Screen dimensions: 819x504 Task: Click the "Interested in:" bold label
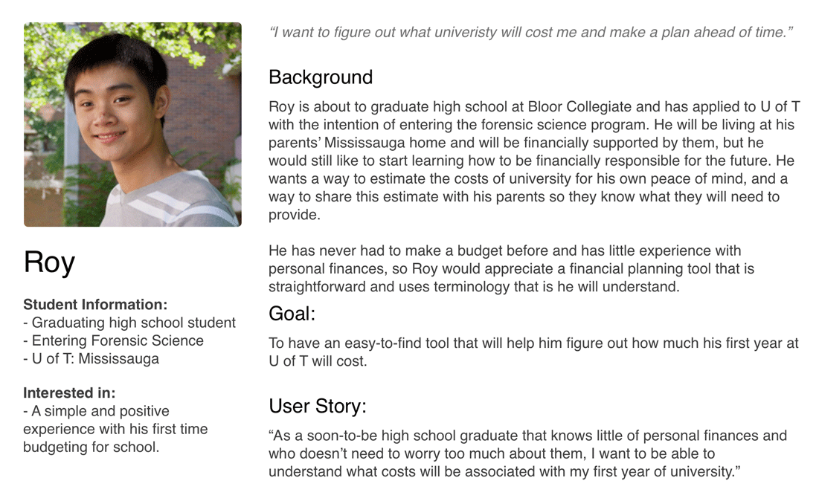click(x=69, y=393)
